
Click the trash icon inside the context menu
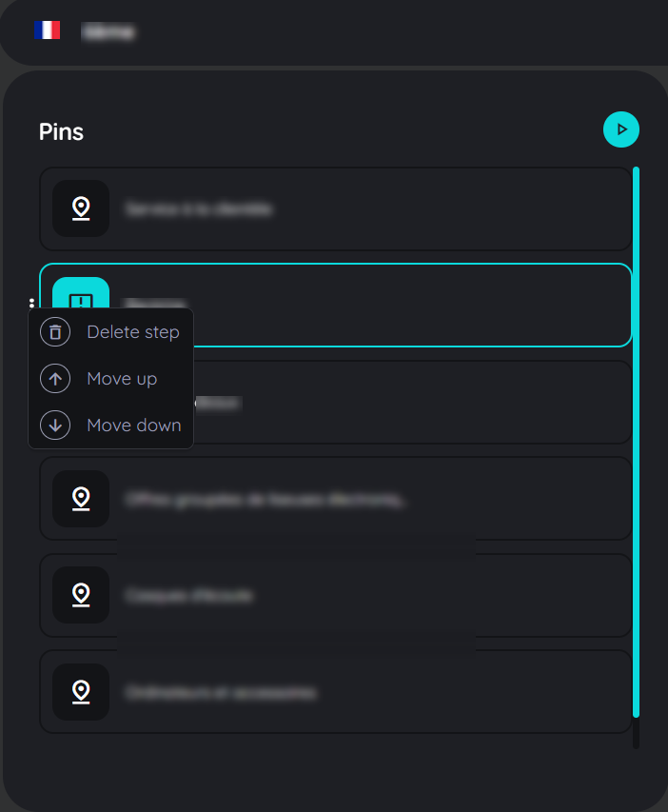pos(55,331)
